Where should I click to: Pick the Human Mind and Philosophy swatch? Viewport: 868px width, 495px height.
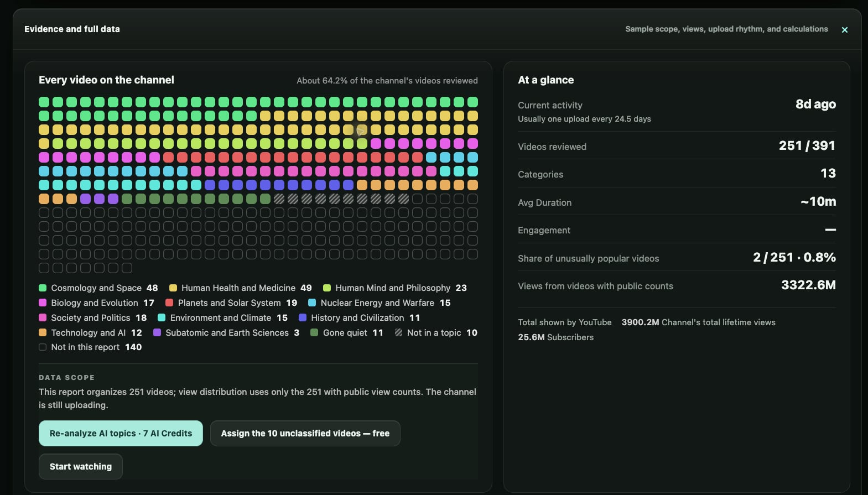327,288
